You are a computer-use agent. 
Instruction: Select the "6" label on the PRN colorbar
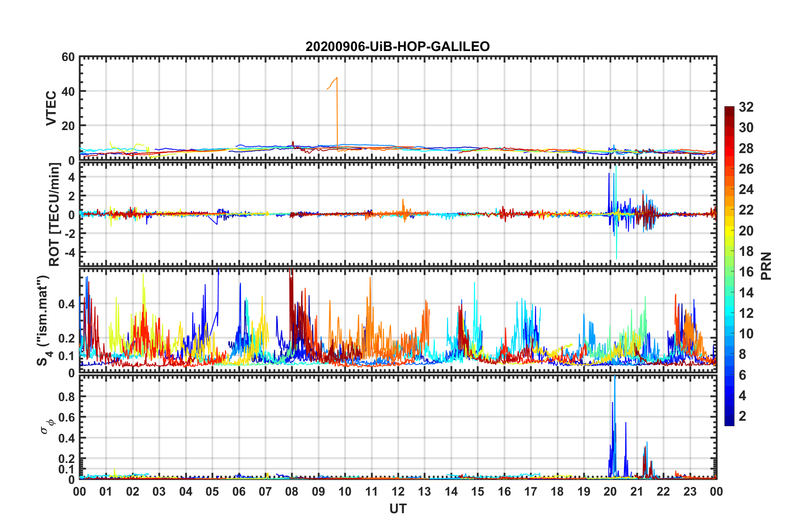(x=743, y=375)
